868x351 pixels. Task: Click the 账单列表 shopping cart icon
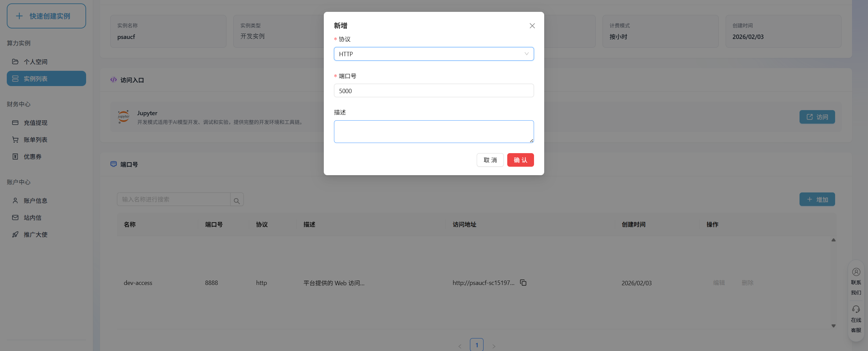click(15, 139)
